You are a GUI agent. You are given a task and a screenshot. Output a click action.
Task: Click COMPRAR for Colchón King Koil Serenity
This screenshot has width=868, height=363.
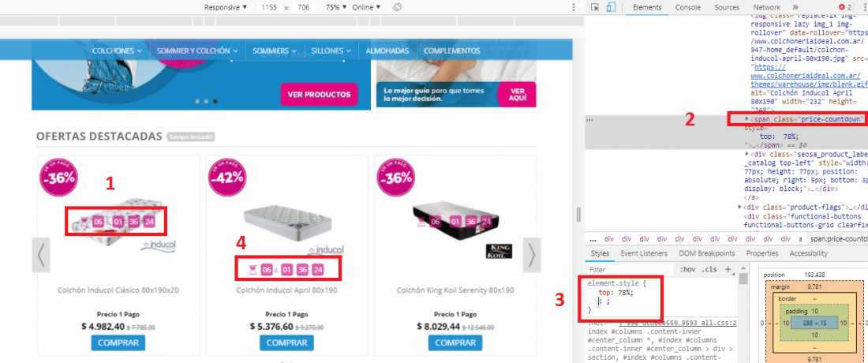455,342
